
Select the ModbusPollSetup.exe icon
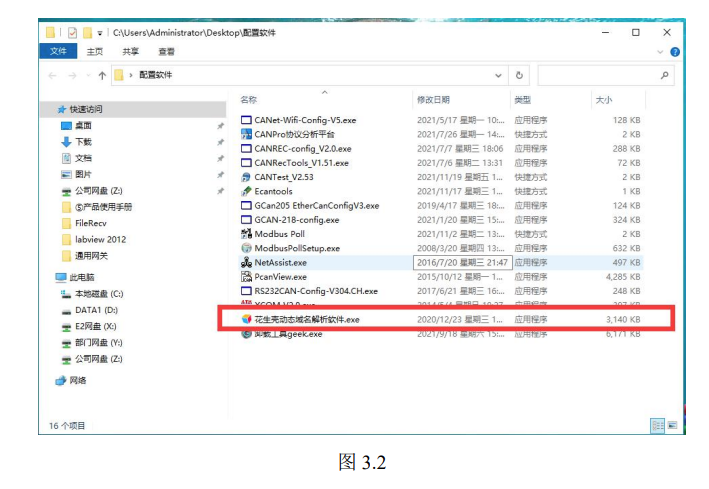tap(246, 248)
